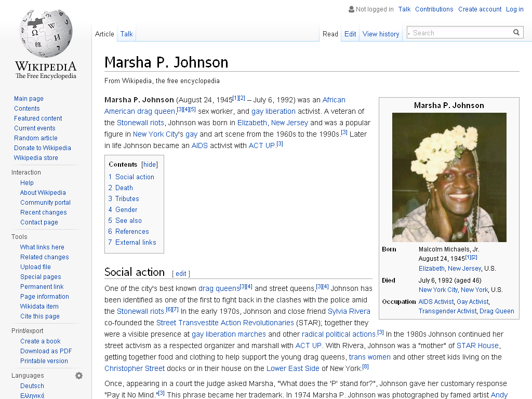Go to Deutsch language version
532x399 pixels.
click(x=32, y=386)
